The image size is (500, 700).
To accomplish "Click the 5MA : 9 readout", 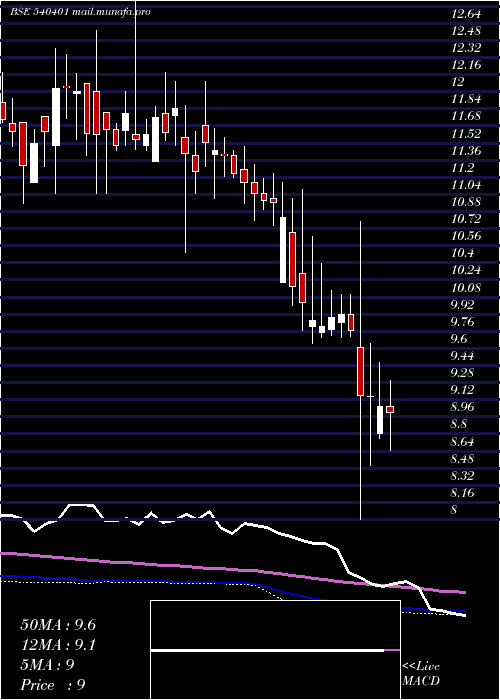I will (47, 665).
